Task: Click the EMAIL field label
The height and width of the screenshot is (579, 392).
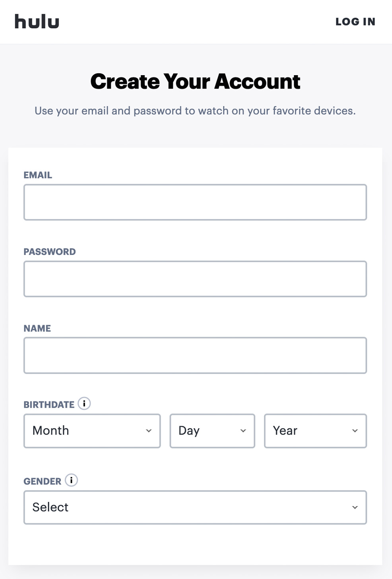Action: tap(38, 175)
